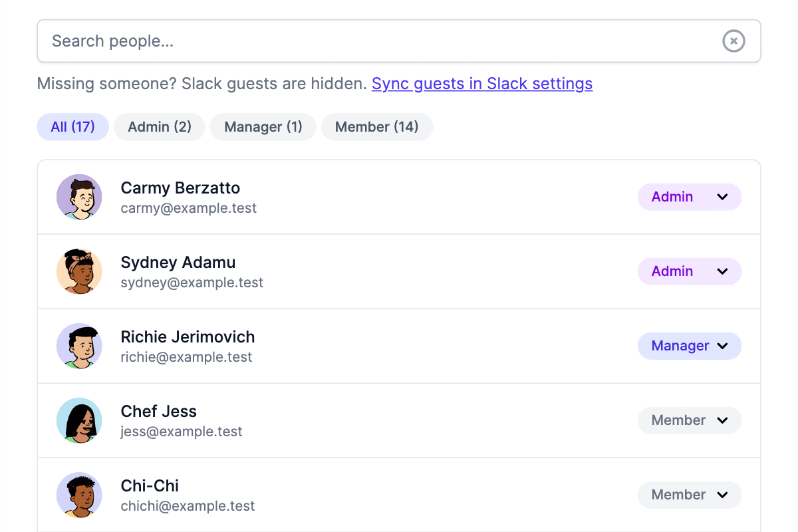Open Chi-Chi's Member role dropdown
Viewport: 798px width, 532px height.
690,495
